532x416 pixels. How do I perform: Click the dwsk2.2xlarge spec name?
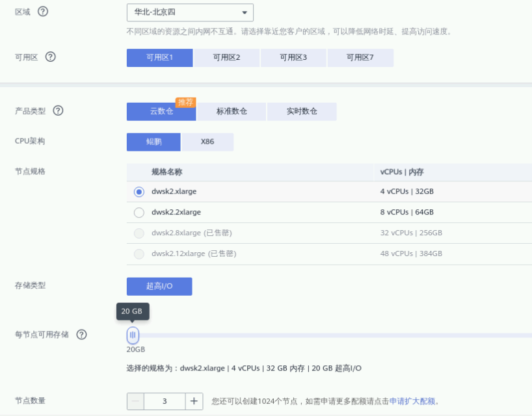[176, 213]
